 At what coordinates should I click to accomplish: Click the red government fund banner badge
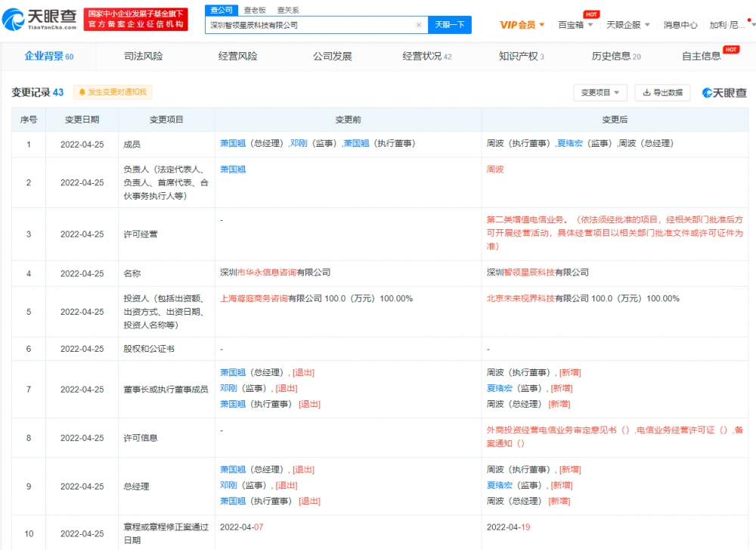click(135, 20)
